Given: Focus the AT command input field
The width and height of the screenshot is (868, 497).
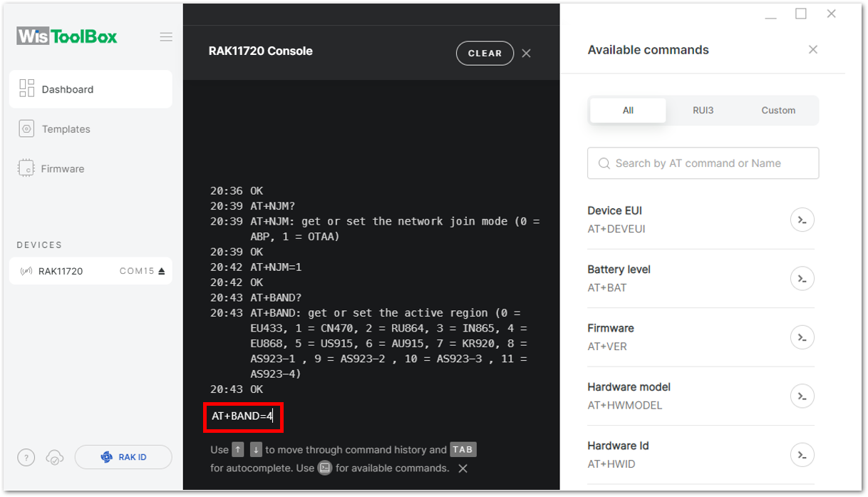Looking at the screenshot, I should click(x=244, y=416).
